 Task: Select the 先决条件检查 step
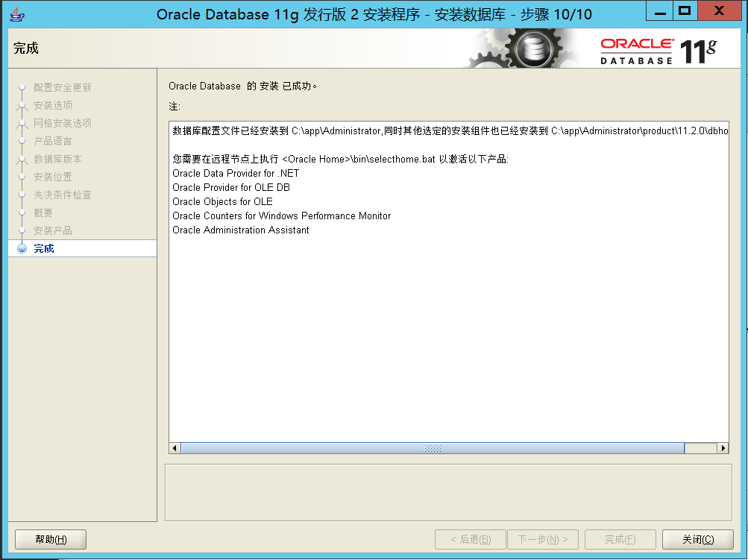click(63, 195)
